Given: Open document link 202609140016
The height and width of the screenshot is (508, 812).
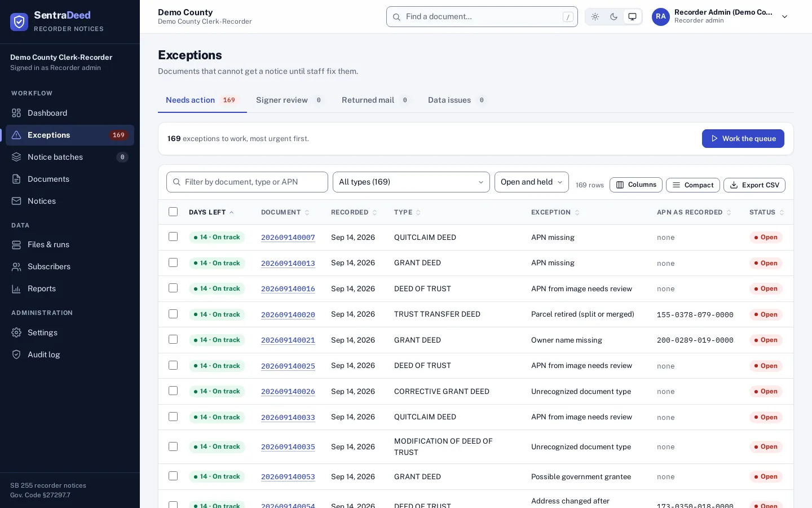Looking at the screenshot, I should [288, 288].
